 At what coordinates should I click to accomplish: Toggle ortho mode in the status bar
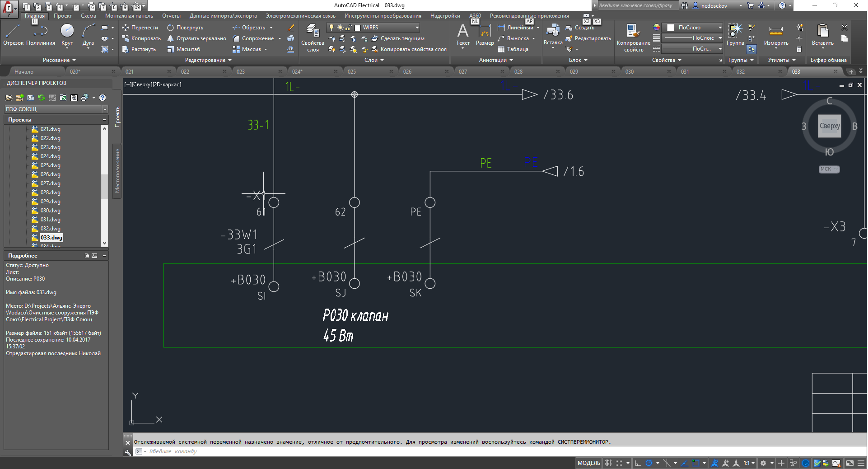(638, 463)
